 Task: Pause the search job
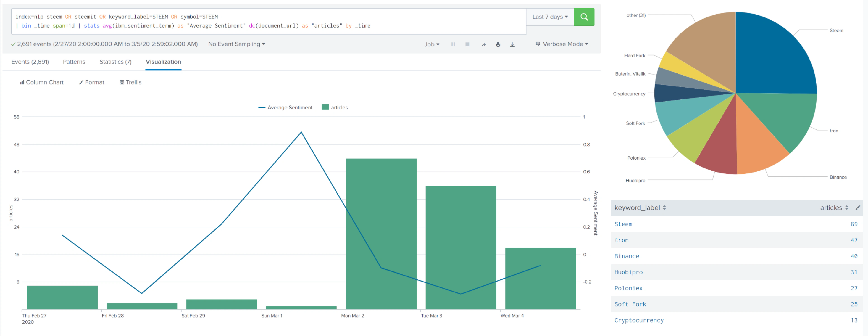[453, 44]
